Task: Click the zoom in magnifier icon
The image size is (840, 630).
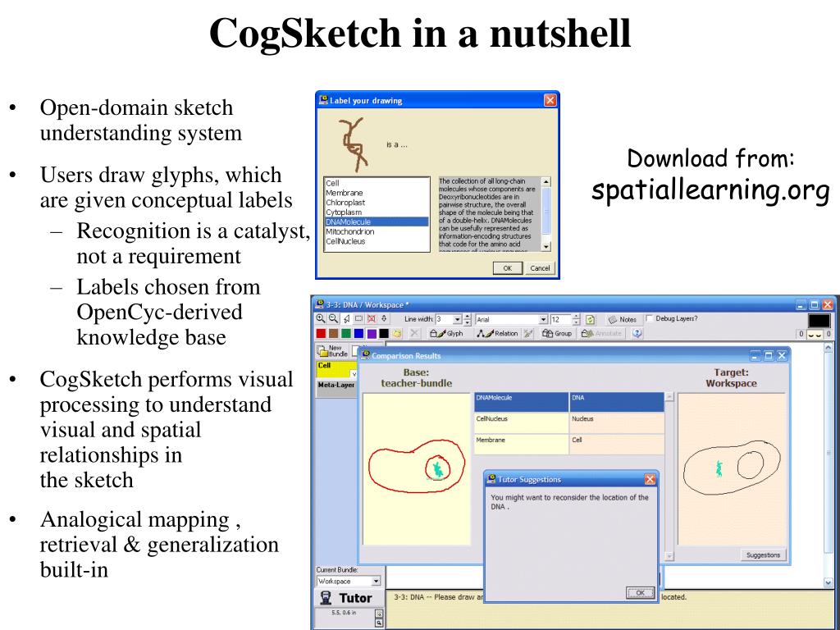Action: tap(321, 319)
